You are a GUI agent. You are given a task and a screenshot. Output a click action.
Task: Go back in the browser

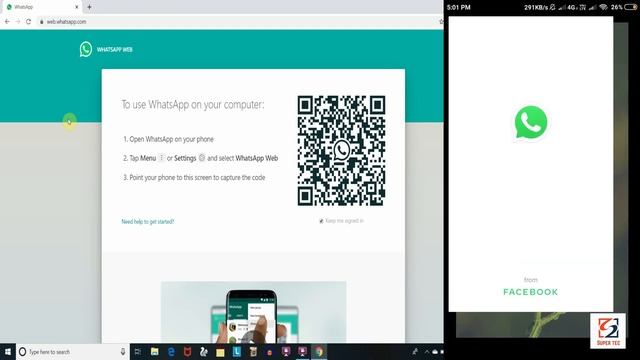7,22
